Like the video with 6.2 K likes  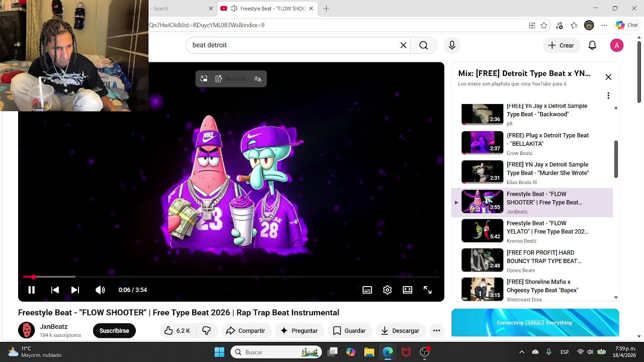177,331
